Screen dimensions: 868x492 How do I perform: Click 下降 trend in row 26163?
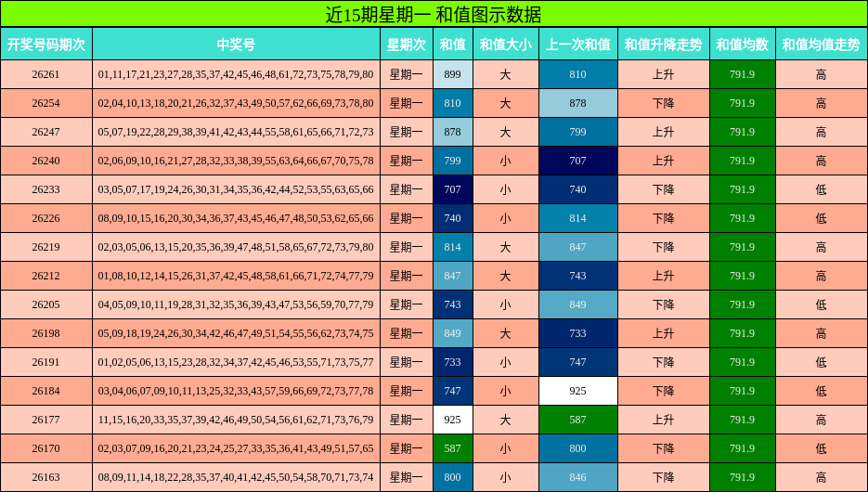click(663, 477)
